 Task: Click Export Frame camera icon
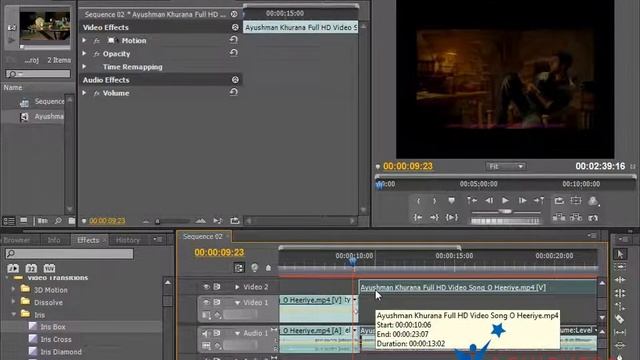593,218
